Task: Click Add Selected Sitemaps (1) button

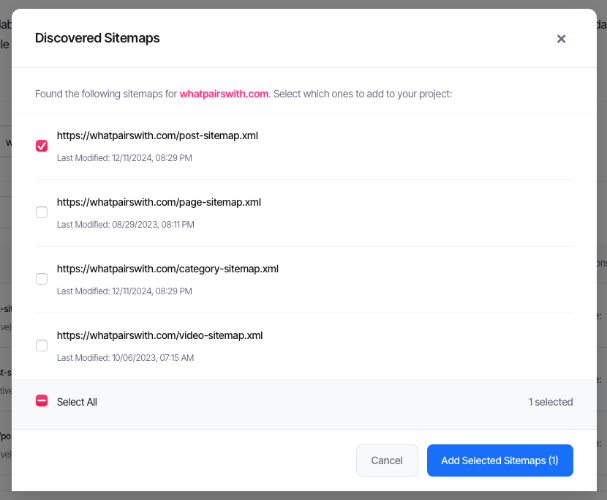Action: pos(499,460)
